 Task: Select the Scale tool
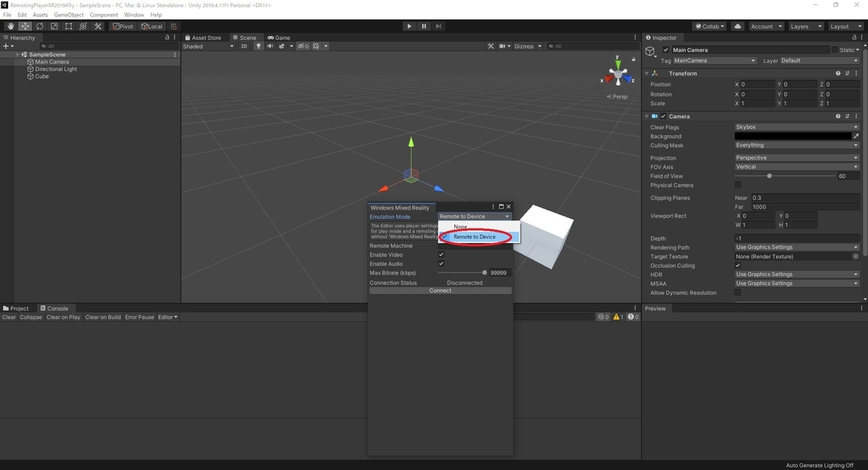[x=54, y=27]
